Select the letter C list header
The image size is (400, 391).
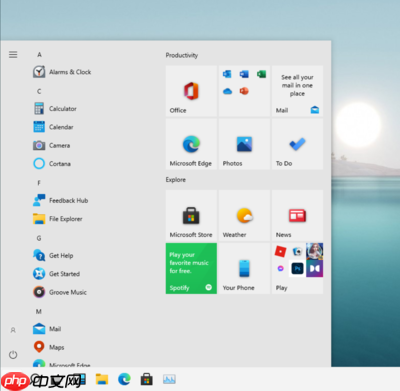click(39, 91)
